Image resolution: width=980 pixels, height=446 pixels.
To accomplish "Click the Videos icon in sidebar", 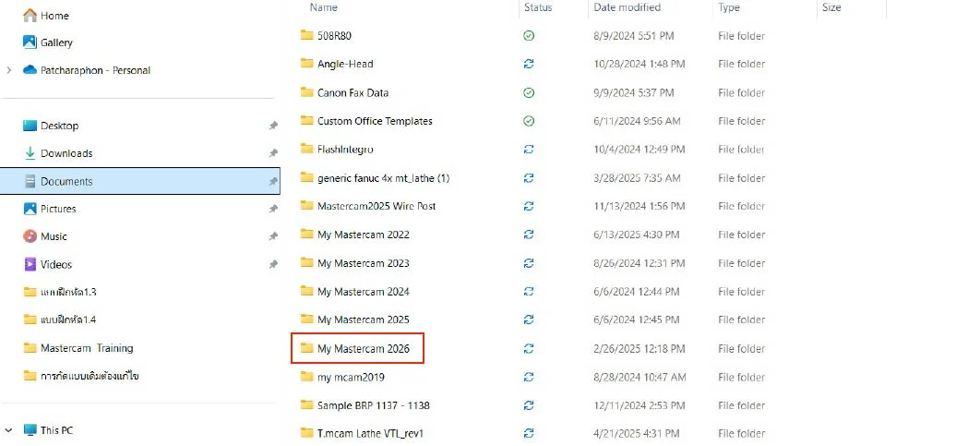I will [30, 264].
